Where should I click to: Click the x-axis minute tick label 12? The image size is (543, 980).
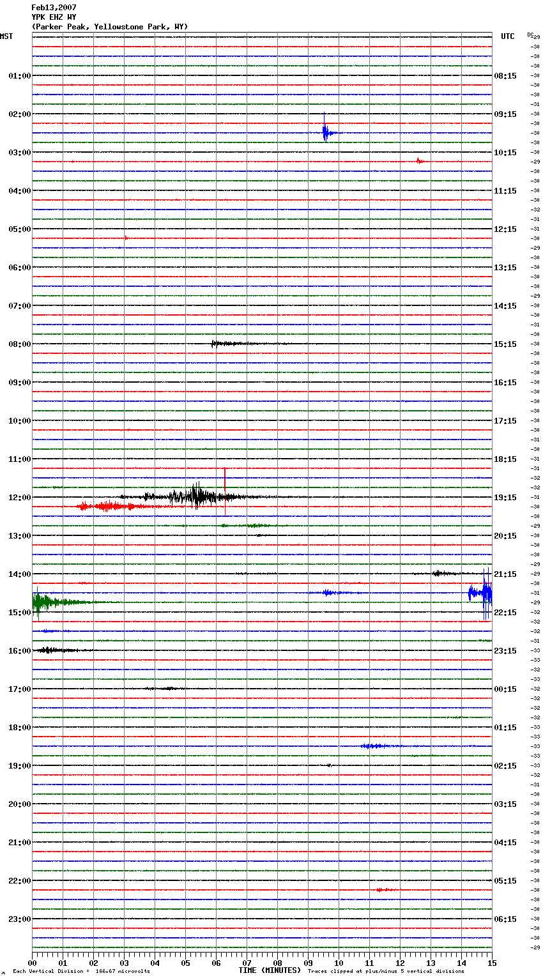click(x=400, y=963)
